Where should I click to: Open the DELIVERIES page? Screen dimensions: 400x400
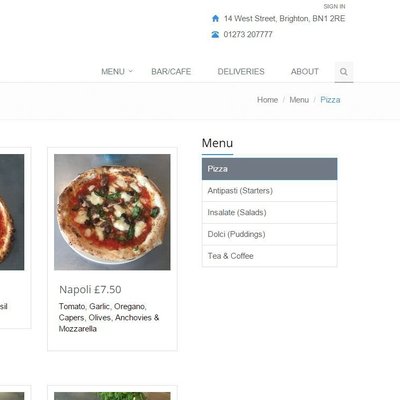point(241,72)
